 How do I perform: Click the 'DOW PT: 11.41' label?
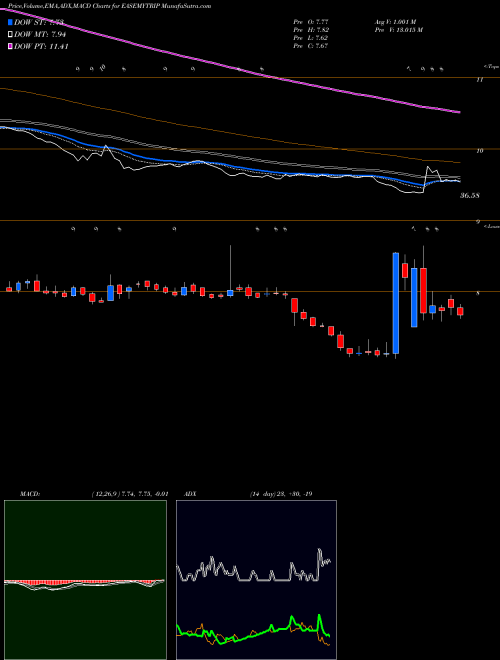(41, 46)
